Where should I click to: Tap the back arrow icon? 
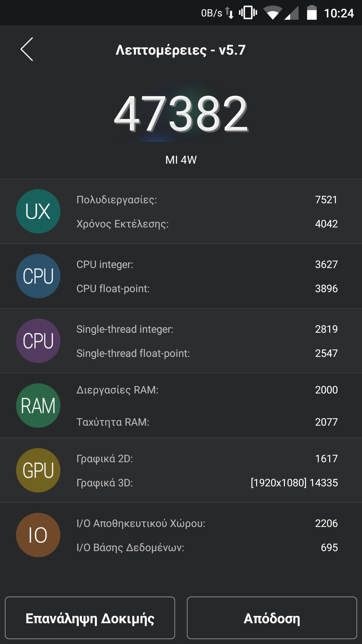click(27, 49)
